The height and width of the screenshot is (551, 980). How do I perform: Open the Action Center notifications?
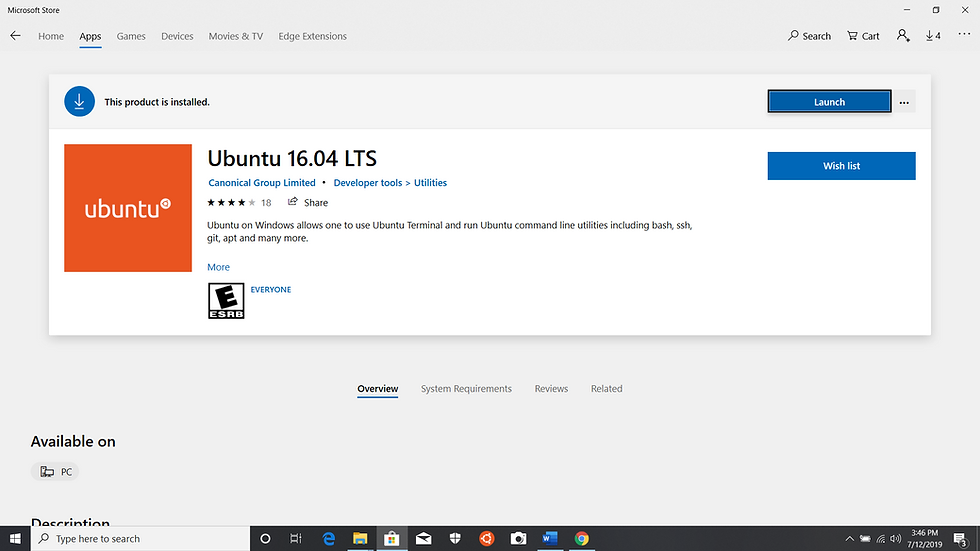click(x=961, y=539)
